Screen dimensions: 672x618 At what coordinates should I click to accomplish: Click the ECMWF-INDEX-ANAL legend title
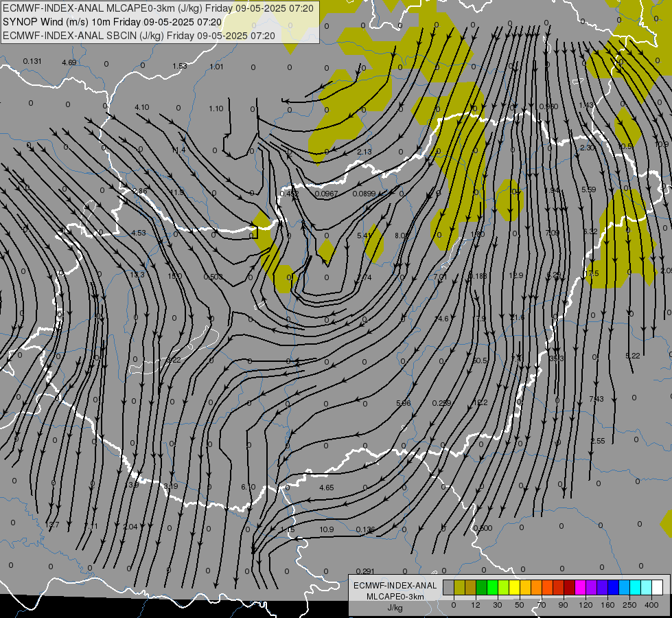click(395, 586)
